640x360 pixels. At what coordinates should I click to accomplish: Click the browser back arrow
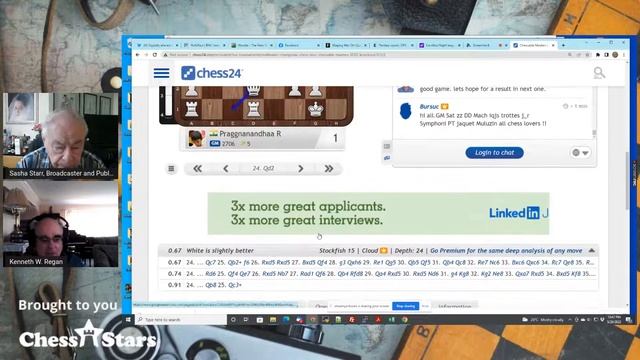pos(138,55)
